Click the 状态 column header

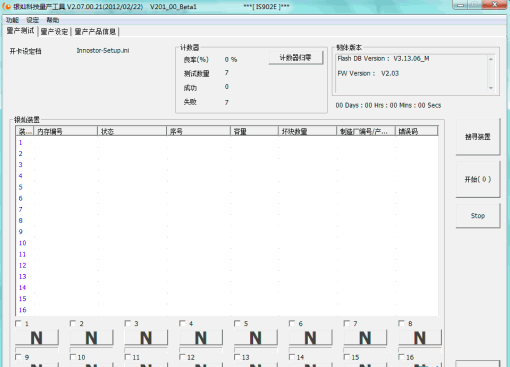tap(132, 131)
